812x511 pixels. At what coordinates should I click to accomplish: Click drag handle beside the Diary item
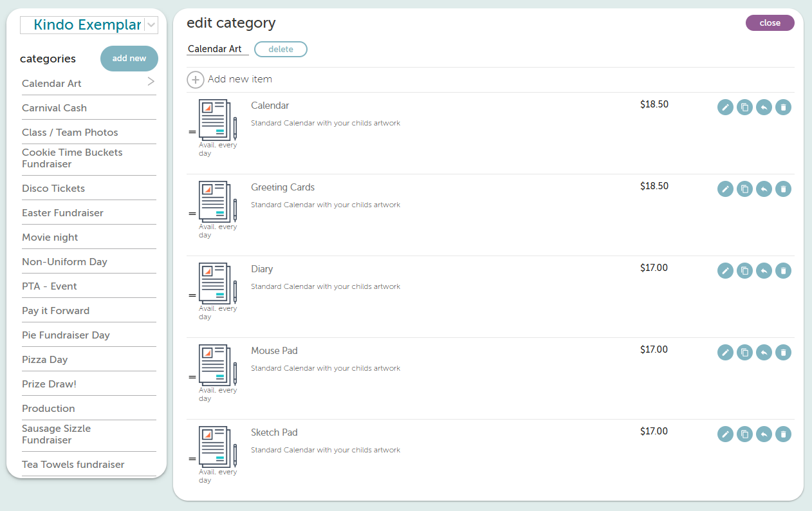point(192,295)
